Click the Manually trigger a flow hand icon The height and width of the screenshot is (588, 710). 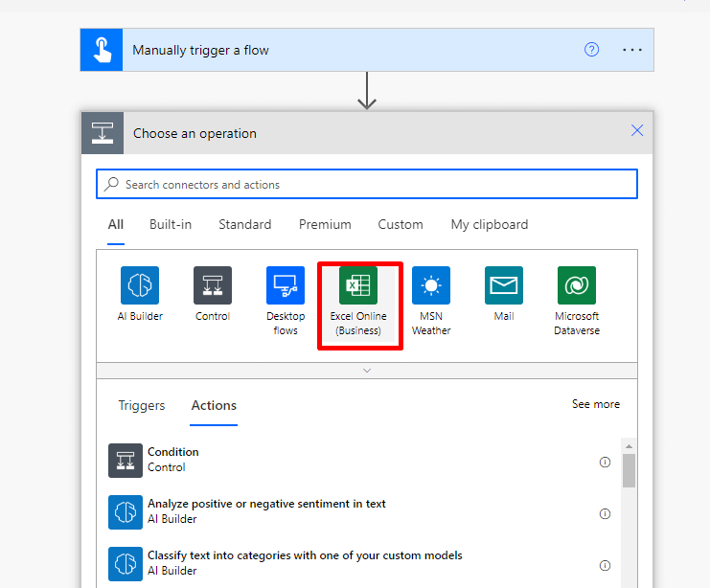click(x=102, y=50)
